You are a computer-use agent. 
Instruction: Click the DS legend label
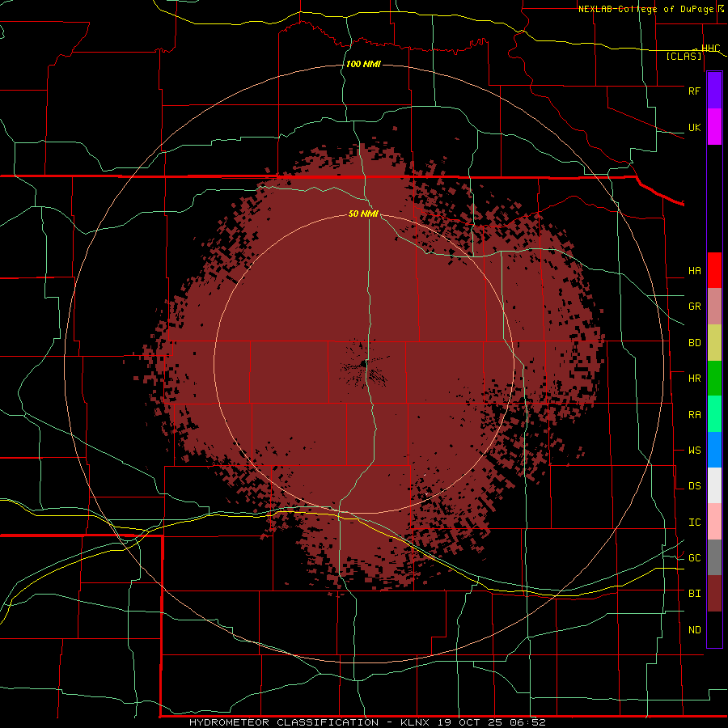[694, 486]
